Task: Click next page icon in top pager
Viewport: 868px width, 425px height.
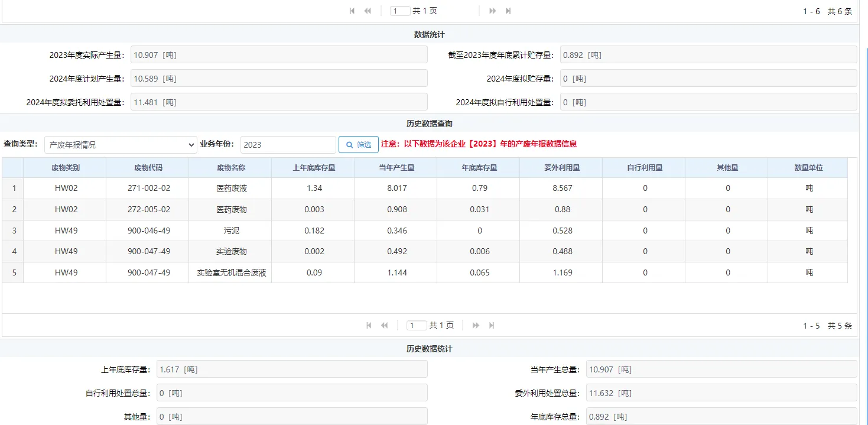Action: click(492, 11)
